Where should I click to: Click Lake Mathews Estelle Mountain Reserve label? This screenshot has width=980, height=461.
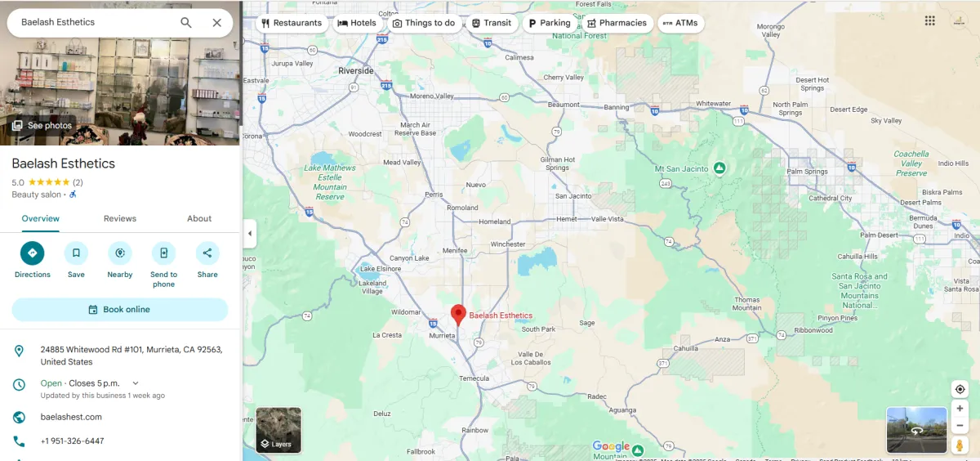[x=330, y=182]
